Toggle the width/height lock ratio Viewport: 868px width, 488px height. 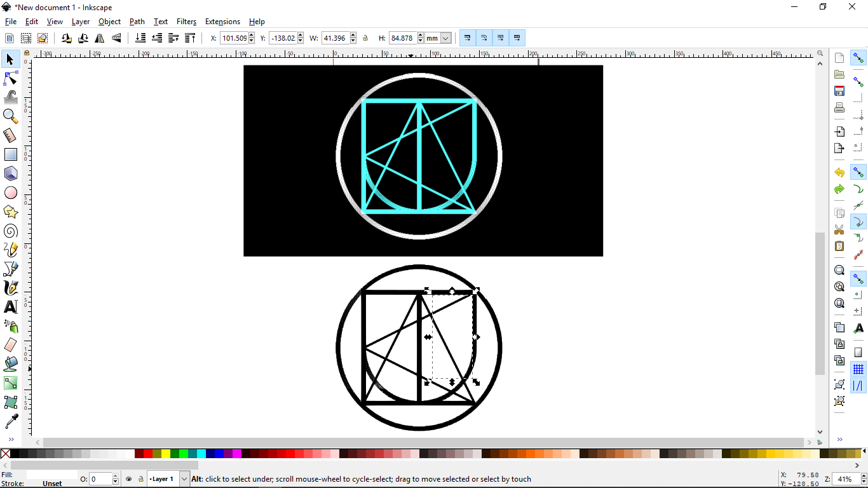coord(365,38)
